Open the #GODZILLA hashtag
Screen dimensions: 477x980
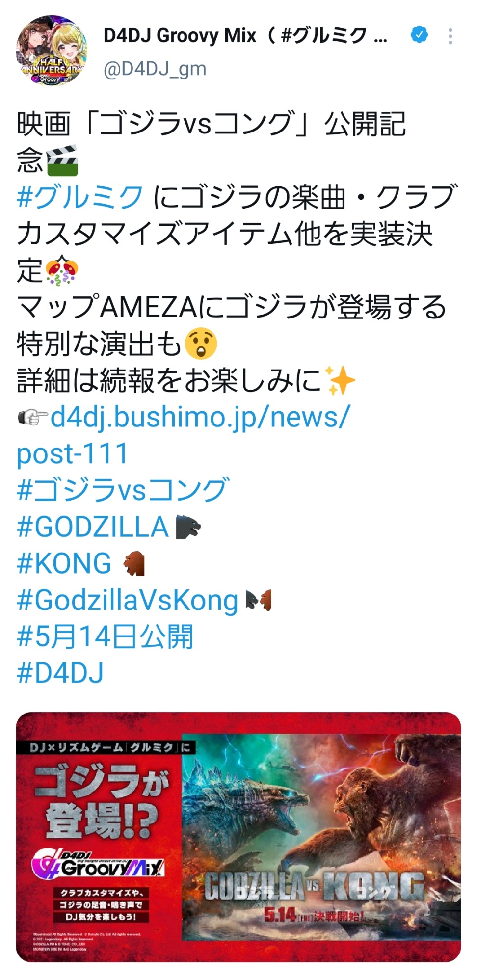(93, 527)
